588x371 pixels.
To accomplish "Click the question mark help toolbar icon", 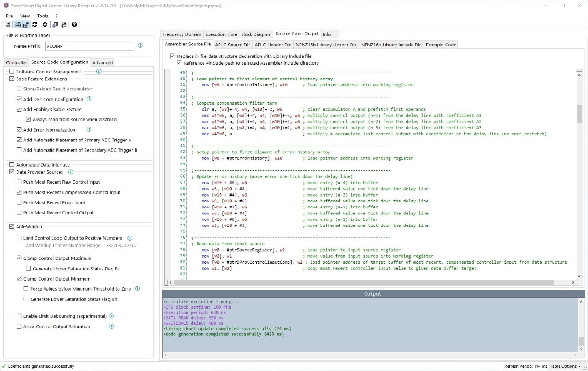I will pos(74,25).
